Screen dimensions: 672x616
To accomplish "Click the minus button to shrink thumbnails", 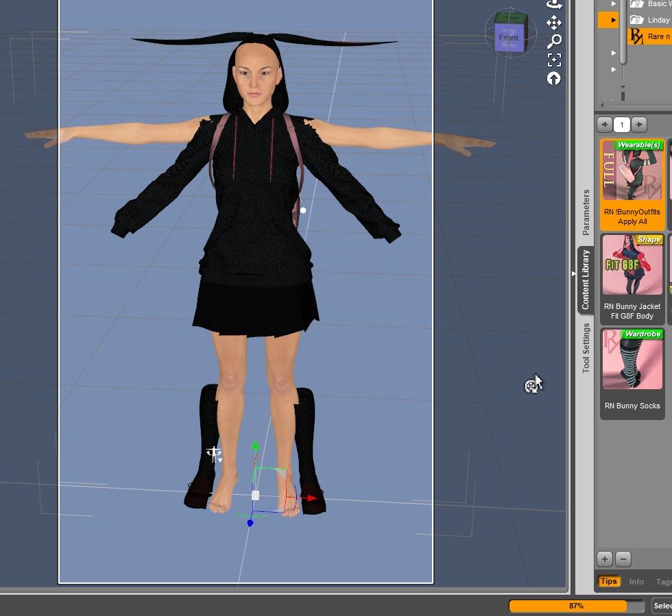I will point(623,558).
